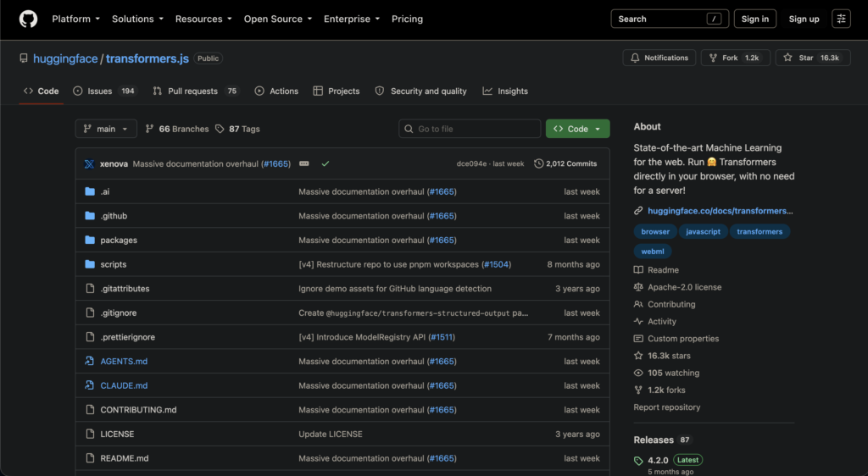Open the Enterprise dropdown menu
The width and height of the screenshot is (868, 476).
[352, 19]
